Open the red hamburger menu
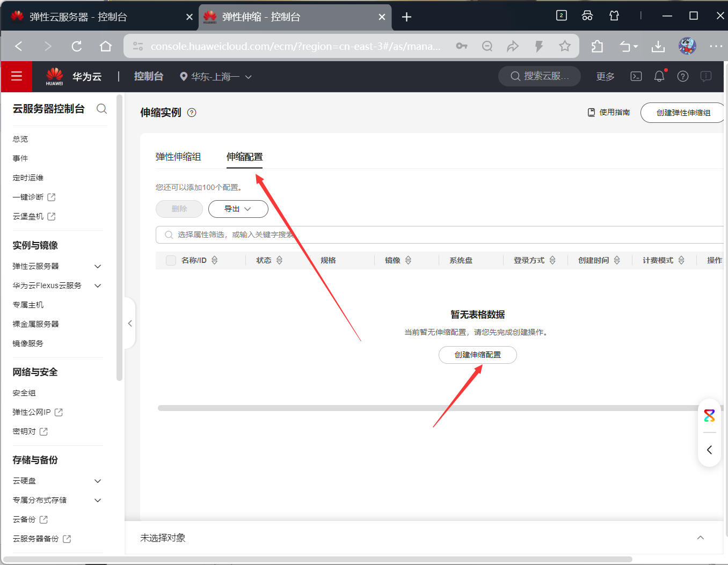Screen dimensions: 728x565 (17, 76)
